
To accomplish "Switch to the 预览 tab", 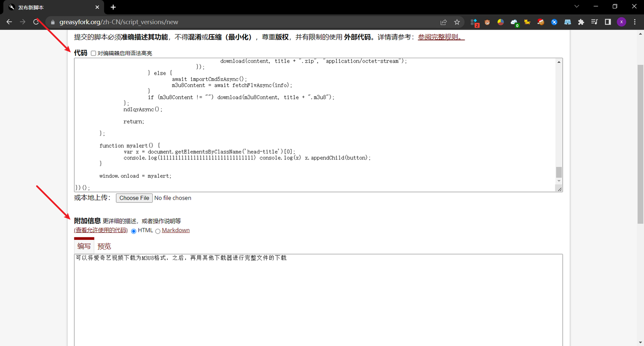I will coord(104,246).
